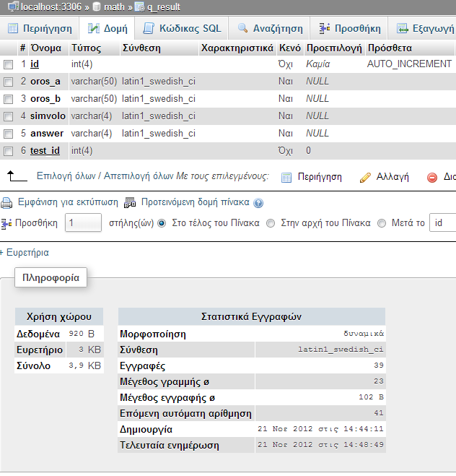Screen dimensions: 456x476
Task: Expand the Ευρετήρια section
Action: [25, 253]
